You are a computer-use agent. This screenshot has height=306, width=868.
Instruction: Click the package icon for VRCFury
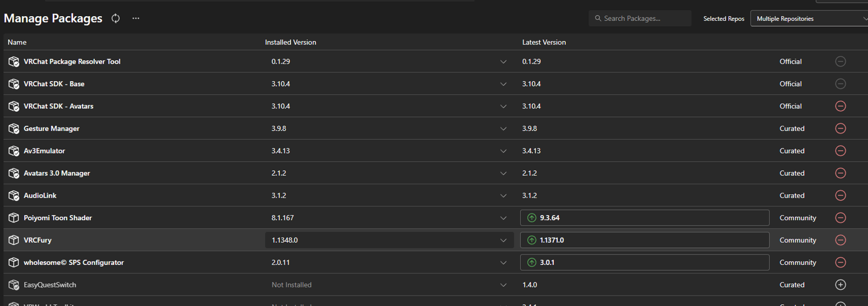click(14, 240)
